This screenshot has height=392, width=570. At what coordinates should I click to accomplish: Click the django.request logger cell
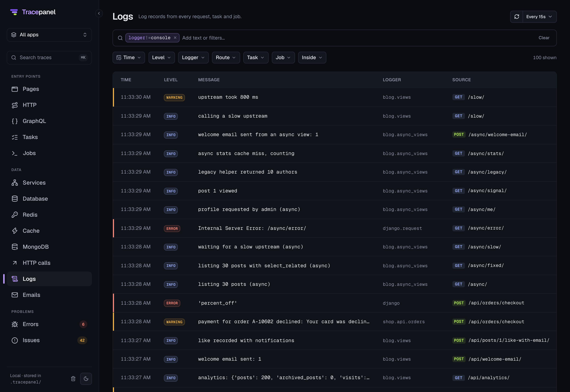click(402, 228)
